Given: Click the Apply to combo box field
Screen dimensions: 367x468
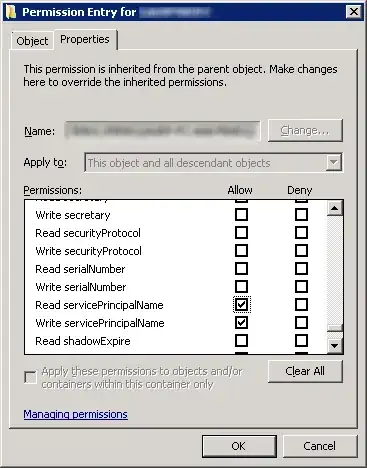Looking at the screenshot, I should click(x=213, y=163).
